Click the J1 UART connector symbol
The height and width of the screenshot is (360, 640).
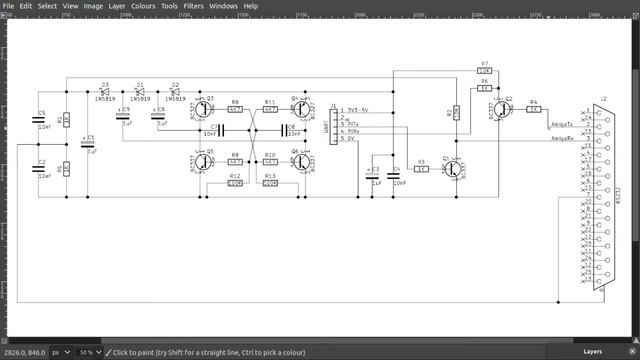(x=333, y=127)
